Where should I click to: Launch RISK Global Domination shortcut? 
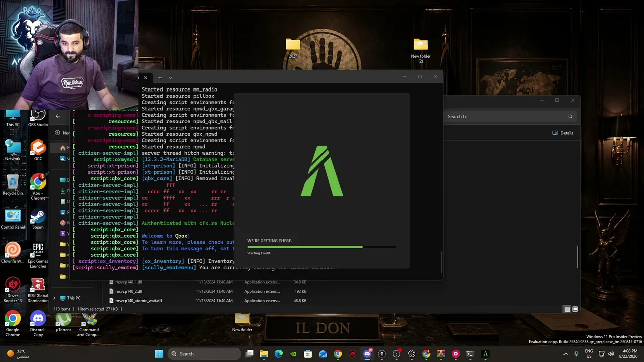[x=38, y=290]
